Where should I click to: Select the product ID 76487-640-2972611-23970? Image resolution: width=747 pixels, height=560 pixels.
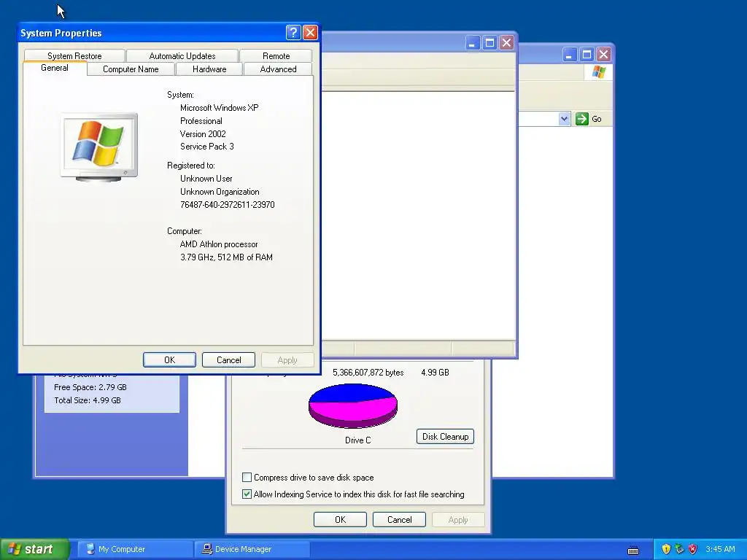pyautogui.click(x=228, y=205)
